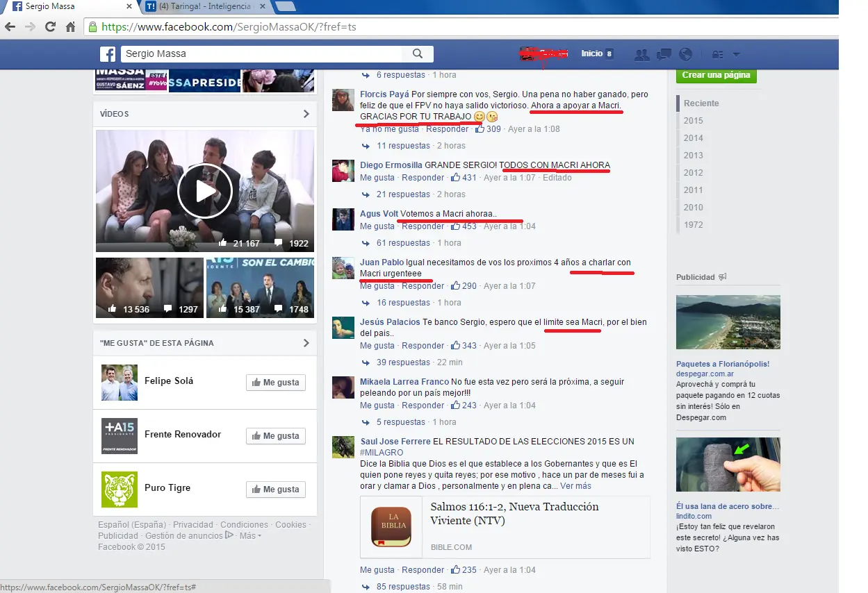Like Juan Pablo's comment
Viewport: 868px width, 593px height.
click(x=377, y=286)
